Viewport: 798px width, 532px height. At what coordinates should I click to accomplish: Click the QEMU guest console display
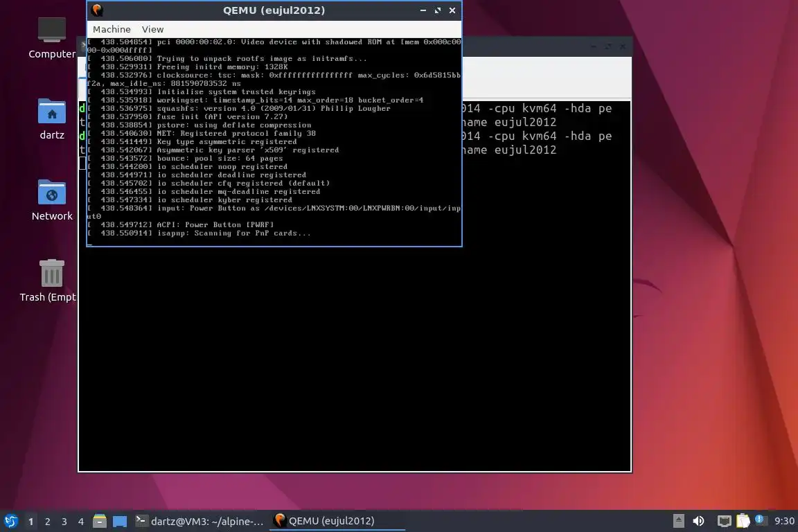click(x=274, y=141)
